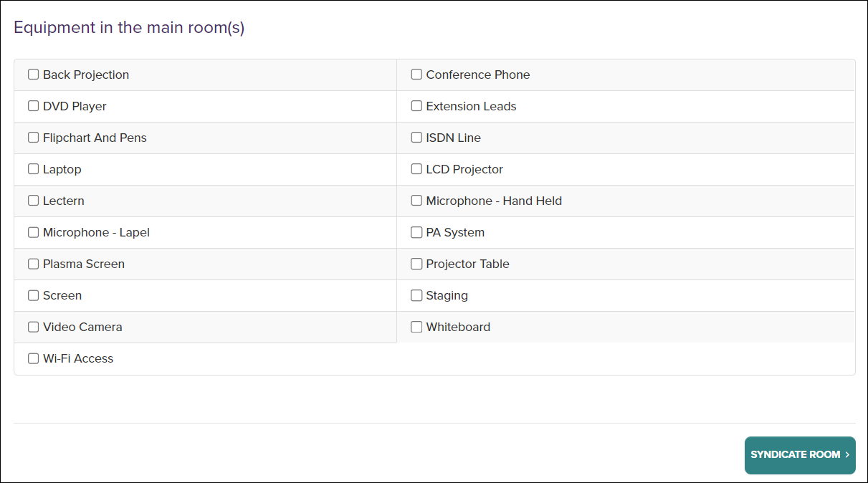Tick the Whiteboard checkbox
The height and width of the screenshot is (483, 868).
(416, 326)
